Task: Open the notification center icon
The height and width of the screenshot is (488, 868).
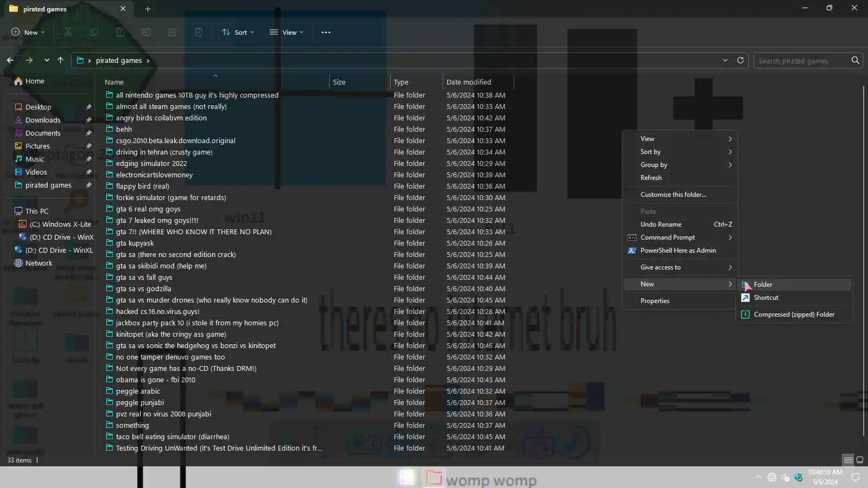Action: click(856, 477)
